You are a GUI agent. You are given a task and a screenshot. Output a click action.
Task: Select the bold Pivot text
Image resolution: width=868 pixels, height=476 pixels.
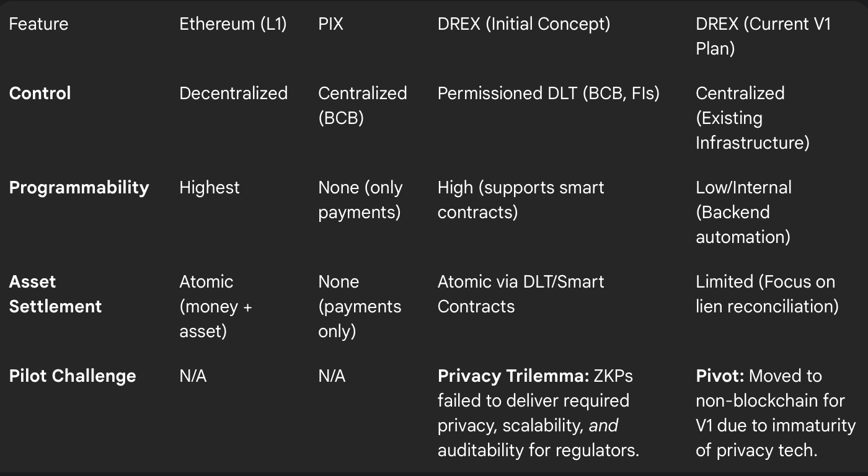[719, 376]
